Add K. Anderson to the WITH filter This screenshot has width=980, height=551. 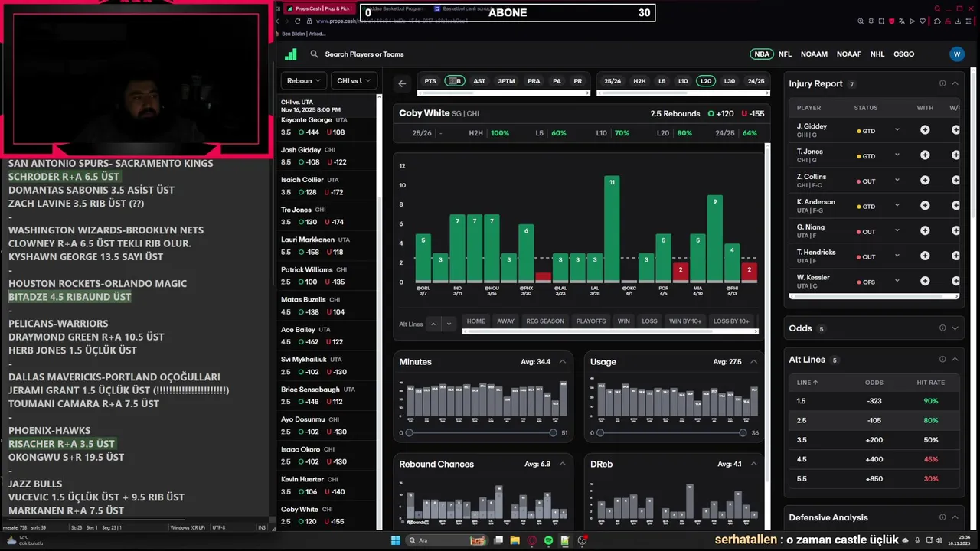[925, 206]
